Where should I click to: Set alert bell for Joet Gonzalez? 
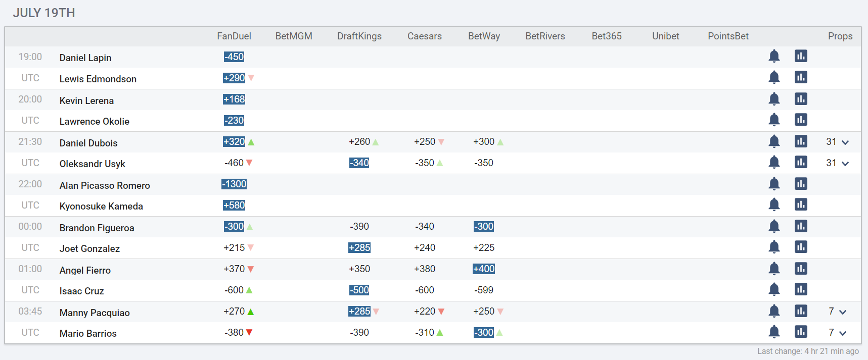tap(774, 247)
